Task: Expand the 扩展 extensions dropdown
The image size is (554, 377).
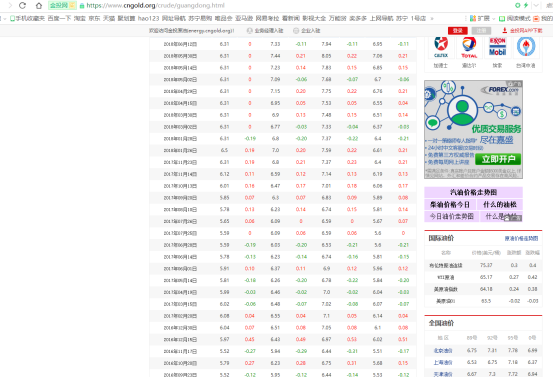Action: pyautogui.click(x=482, y=18)
